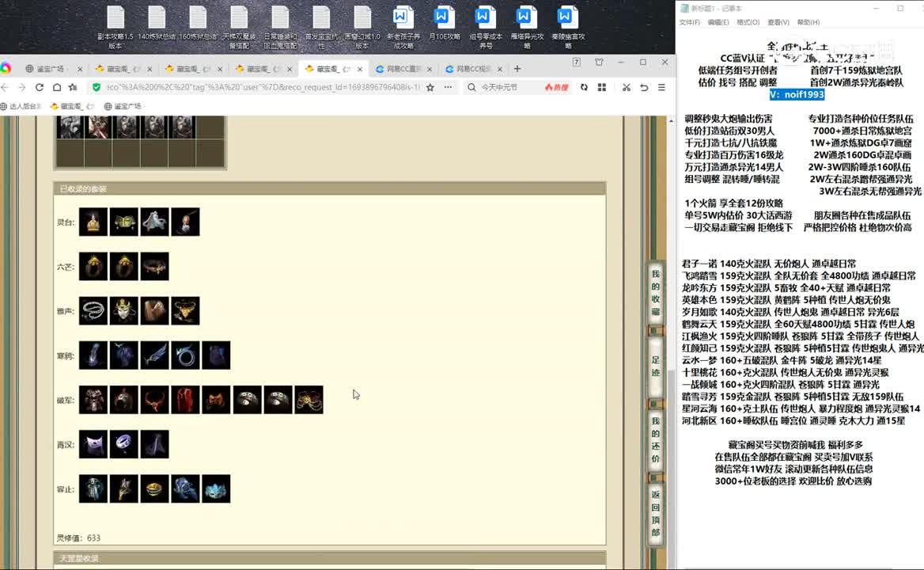This screenshot has height=570, width=924.
Task: Close the 鉴宝广场 tab
Action: point(80,69)
